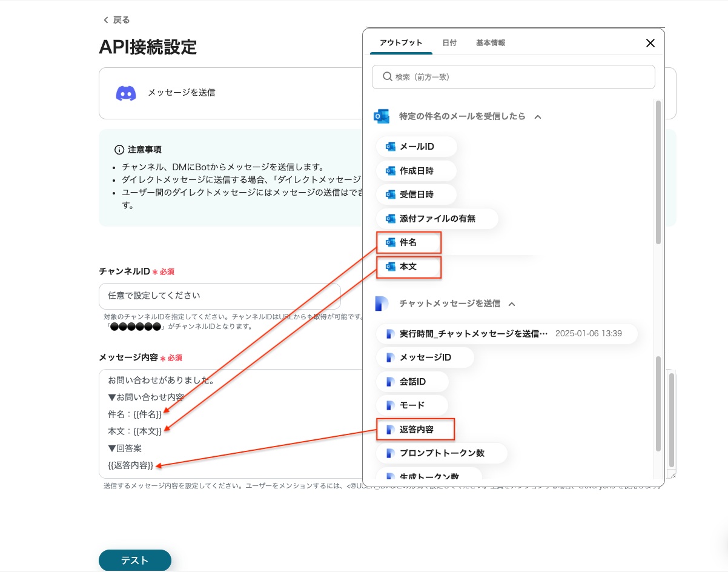
Task: Click the icon on 会話ID chip
Action: point(391,382)
